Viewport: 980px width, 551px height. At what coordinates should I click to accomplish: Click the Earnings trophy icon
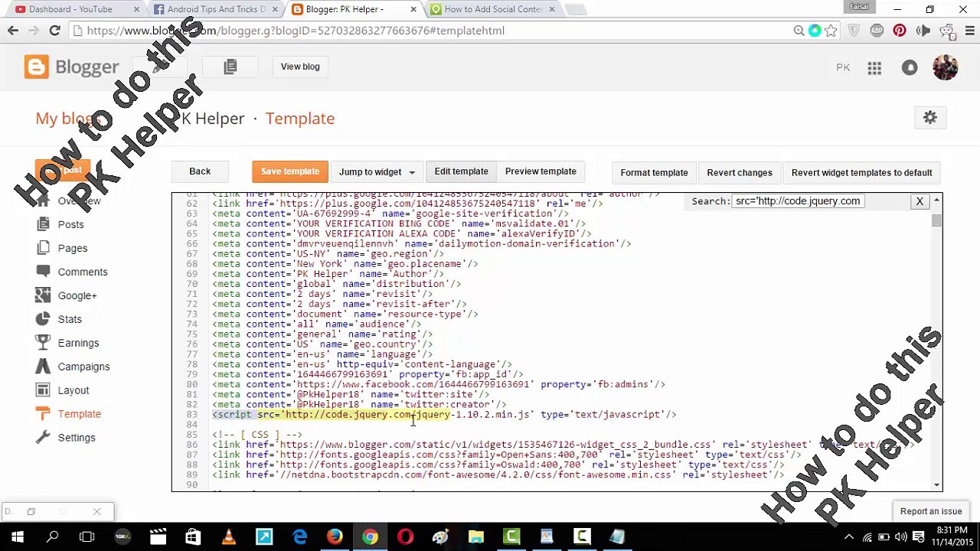[x=44, y=343]
